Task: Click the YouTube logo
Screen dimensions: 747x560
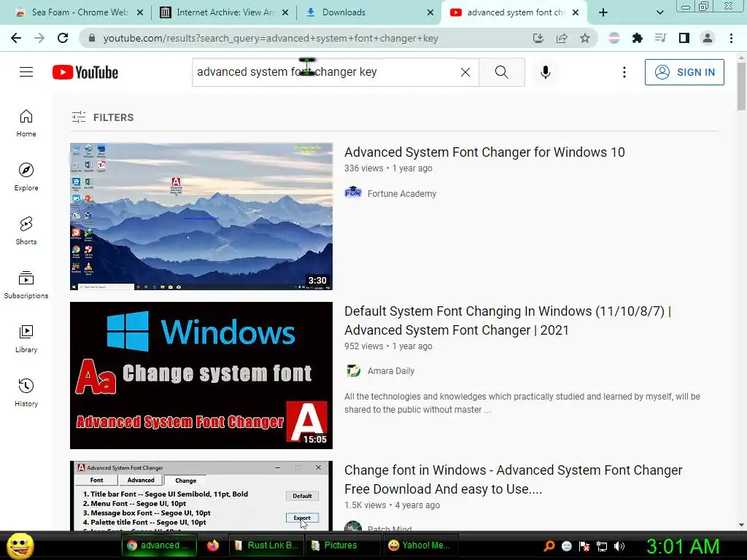Action: coord(85,72)
